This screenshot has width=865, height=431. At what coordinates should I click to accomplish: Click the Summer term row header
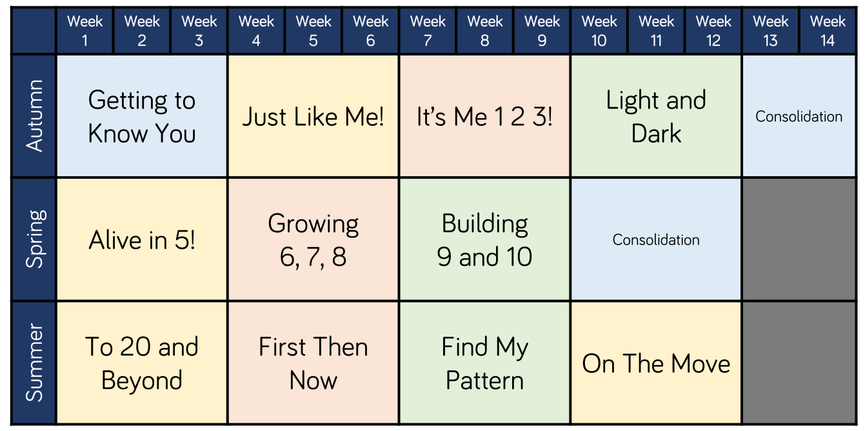point(33,363)
